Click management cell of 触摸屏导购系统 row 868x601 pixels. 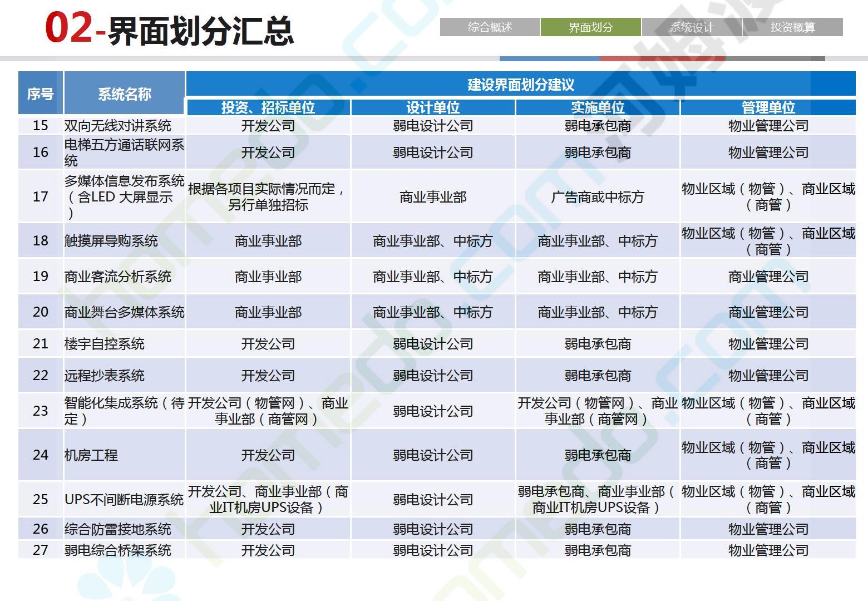pos(768,241)
